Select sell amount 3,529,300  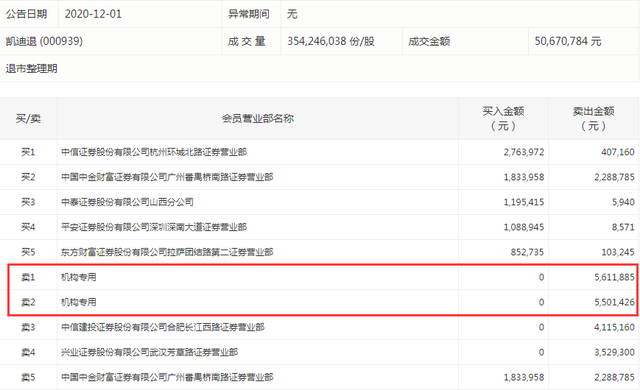614,352
